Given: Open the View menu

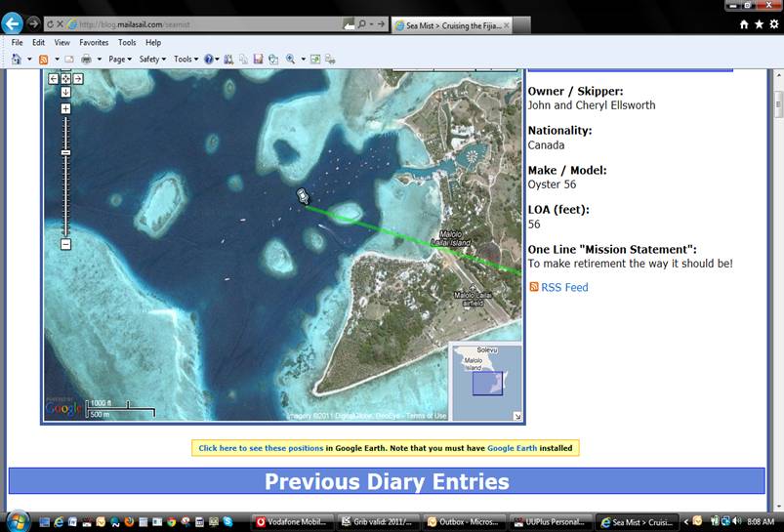Looking at the screenshot, I should coord(62,43).
